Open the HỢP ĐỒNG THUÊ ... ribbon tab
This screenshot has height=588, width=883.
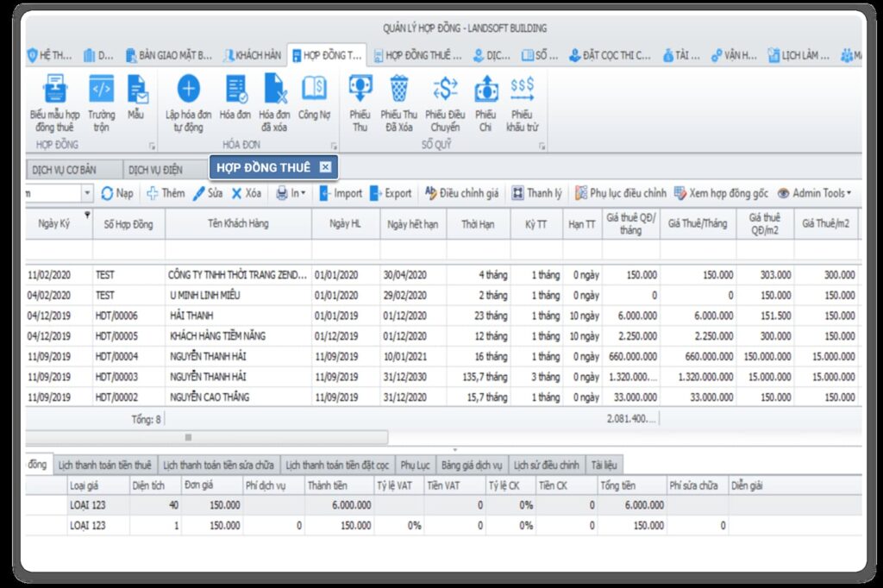[x=417, y=55]
